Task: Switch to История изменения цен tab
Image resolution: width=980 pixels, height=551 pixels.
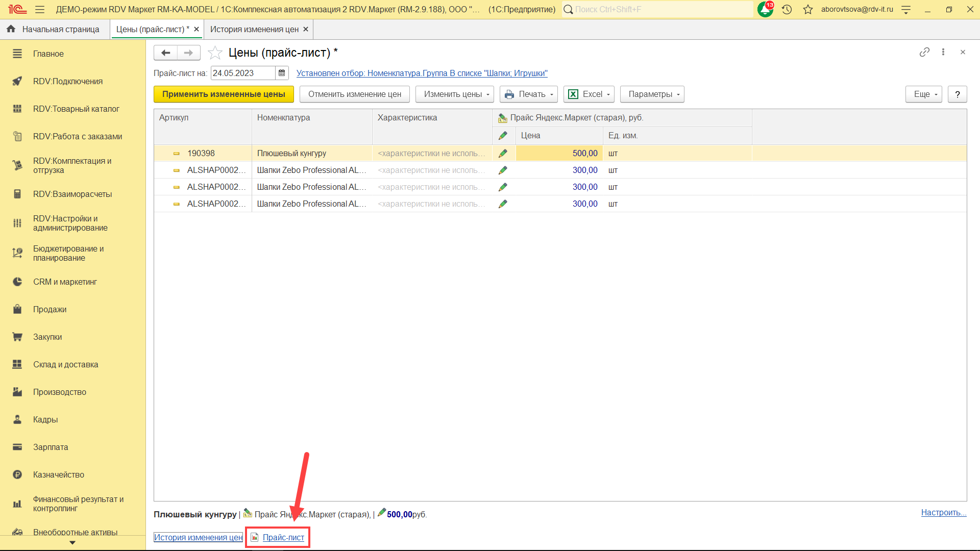Action: click(254, 29)
